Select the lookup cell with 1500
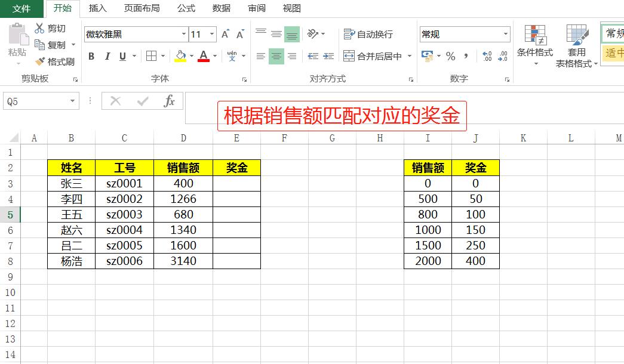 point(428,245)
